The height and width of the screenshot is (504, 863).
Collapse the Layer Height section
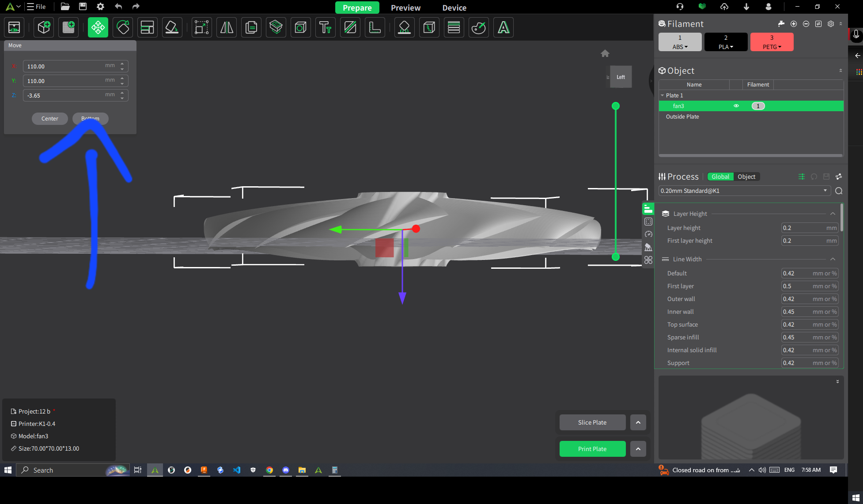(833, 214)
